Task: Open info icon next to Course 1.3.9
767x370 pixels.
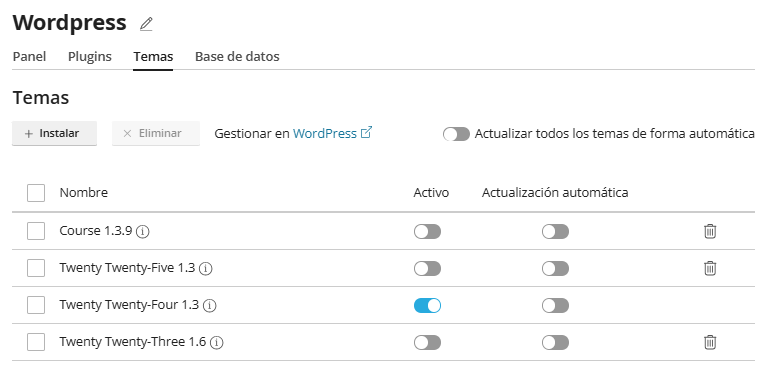Action: (142, 231)
